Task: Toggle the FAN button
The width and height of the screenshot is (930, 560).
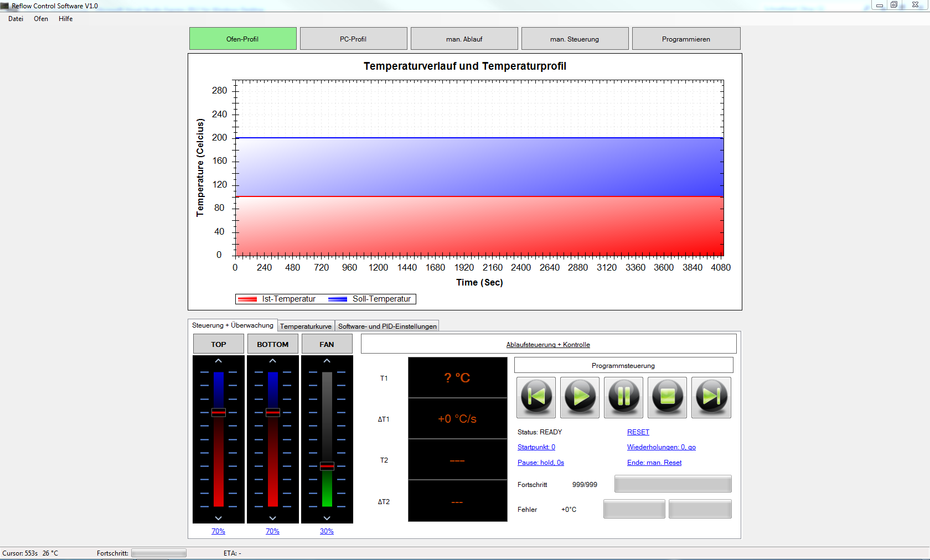Action: click(327, 344)
